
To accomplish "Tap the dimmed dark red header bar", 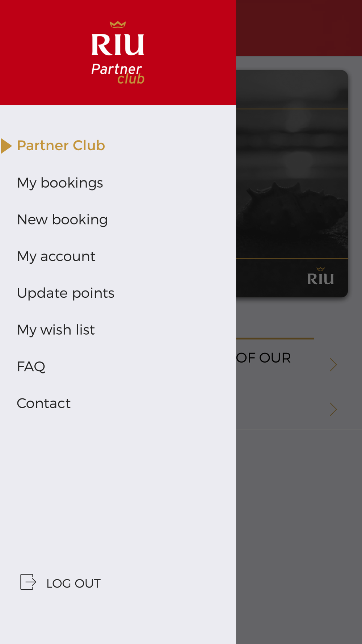I will tap(299, 28).
